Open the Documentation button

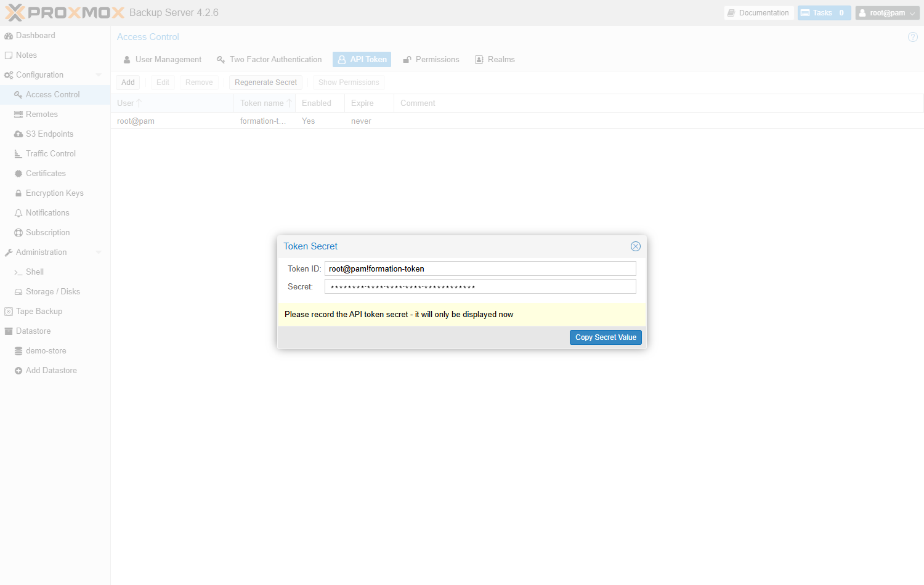click(x=758, y=13)
